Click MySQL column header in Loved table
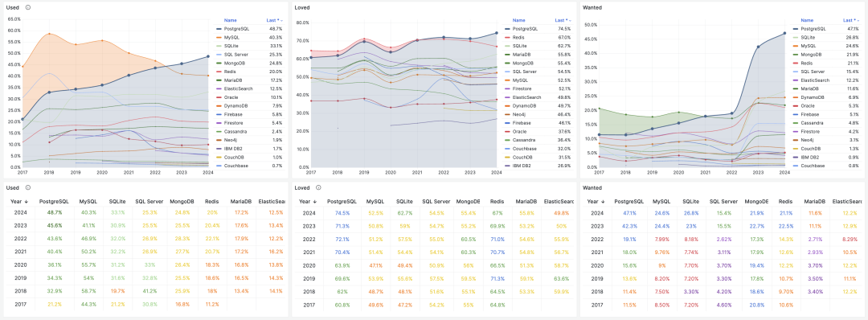Viewport: 868px width, 320px height. click(376, 202)
